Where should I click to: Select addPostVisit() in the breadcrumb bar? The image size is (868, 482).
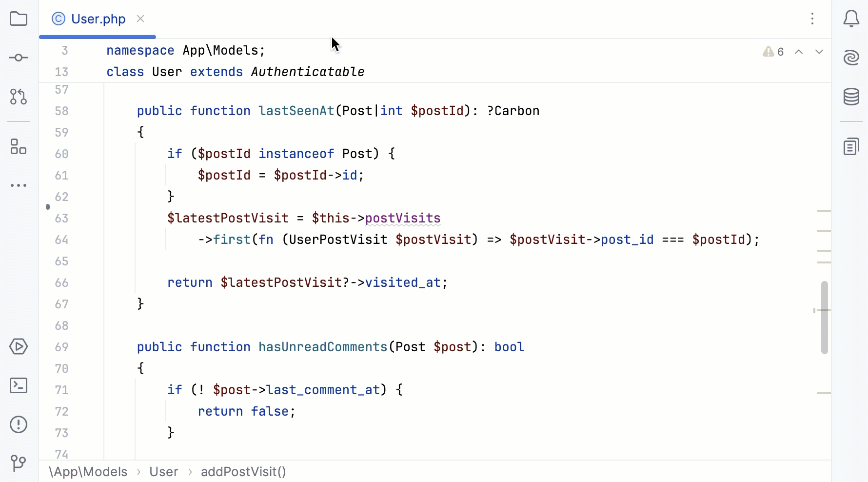[x=243, y=471]
